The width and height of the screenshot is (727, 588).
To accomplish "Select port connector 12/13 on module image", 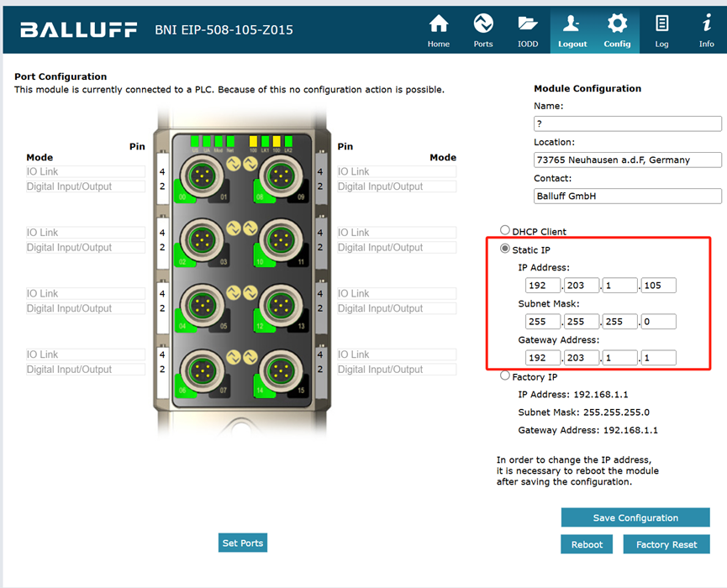I will point(281,306).
